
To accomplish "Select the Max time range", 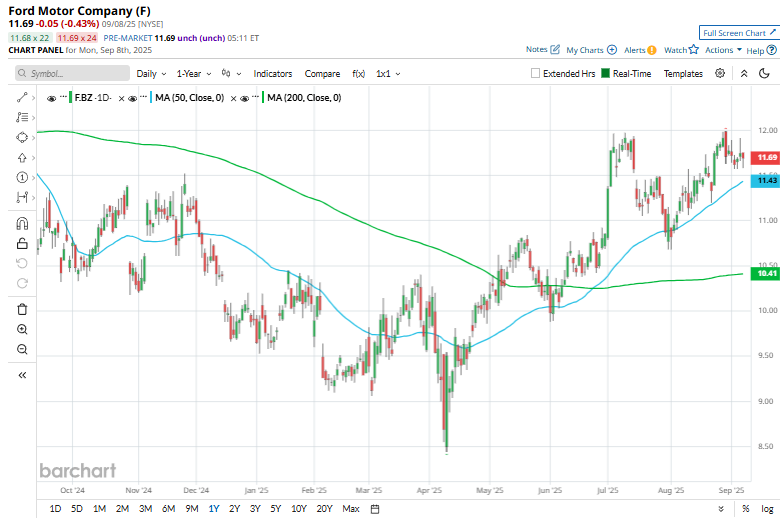I will 351,509.
